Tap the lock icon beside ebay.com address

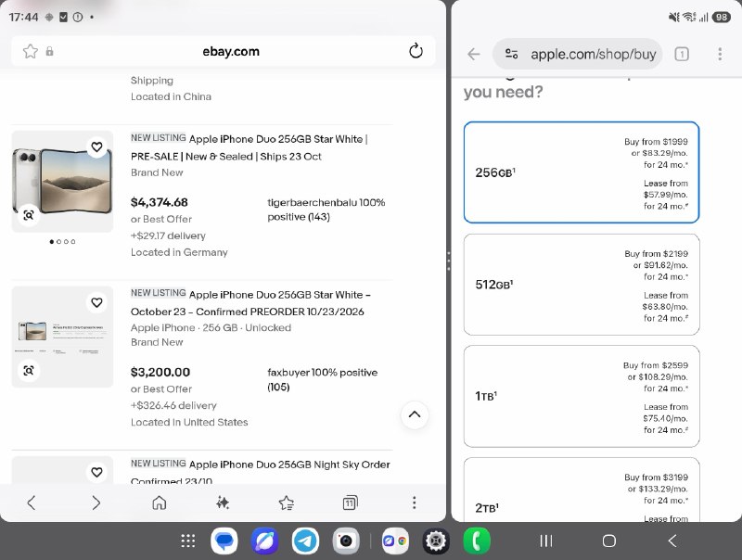coord(50,51)
